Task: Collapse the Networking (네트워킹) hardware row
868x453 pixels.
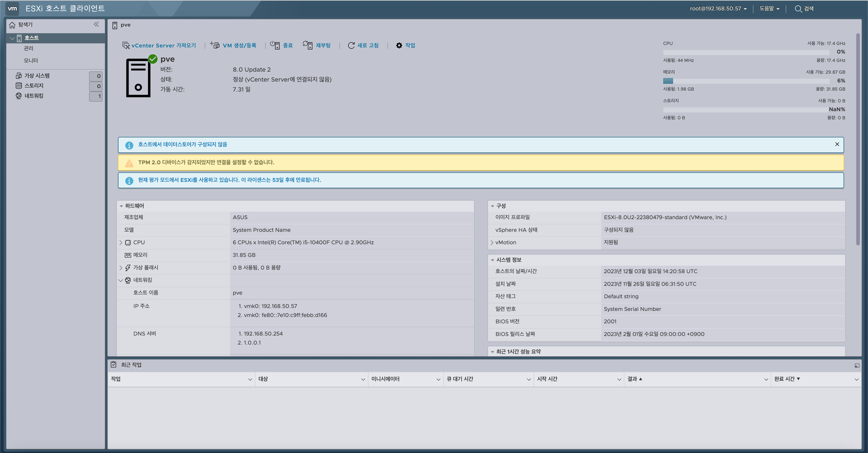Action: [x=121, y=280]
